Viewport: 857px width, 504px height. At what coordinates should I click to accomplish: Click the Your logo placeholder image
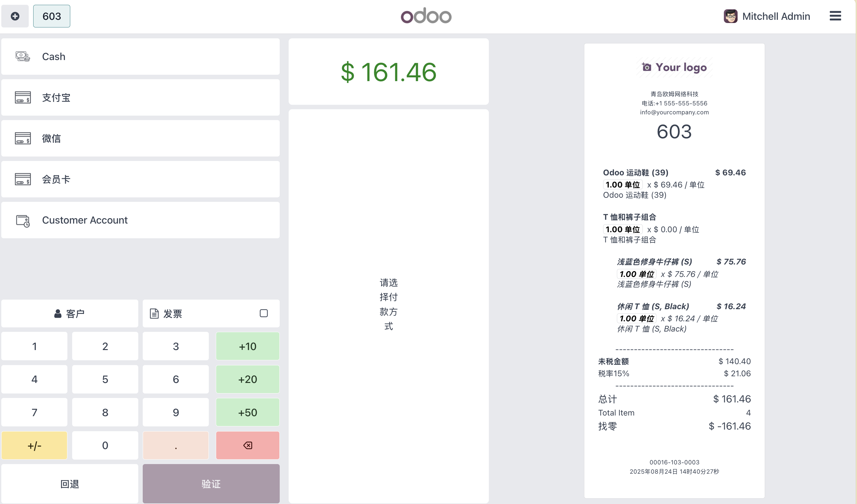coord(674,67)
